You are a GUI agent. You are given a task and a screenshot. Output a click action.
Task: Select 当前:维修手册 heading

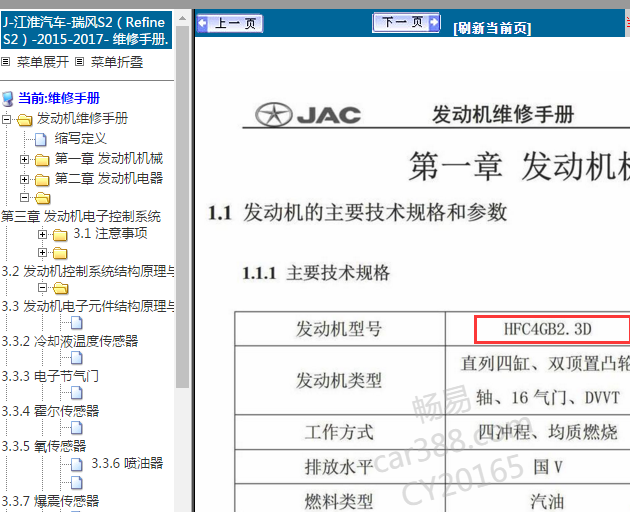click(x=59, y=98)
